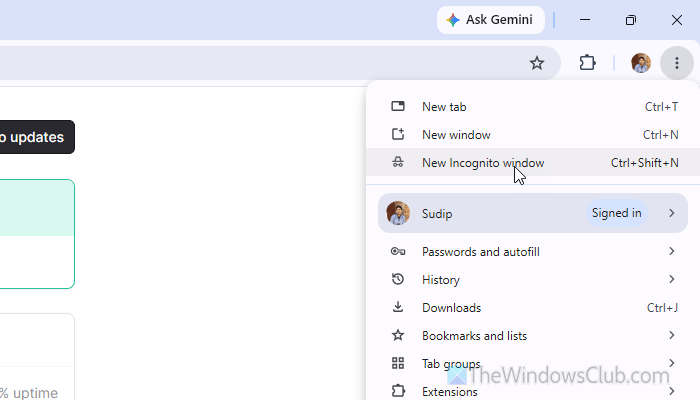Click the Gemini sparkle icon
This screenshot has width=700, height=400.
coord(453,20)
